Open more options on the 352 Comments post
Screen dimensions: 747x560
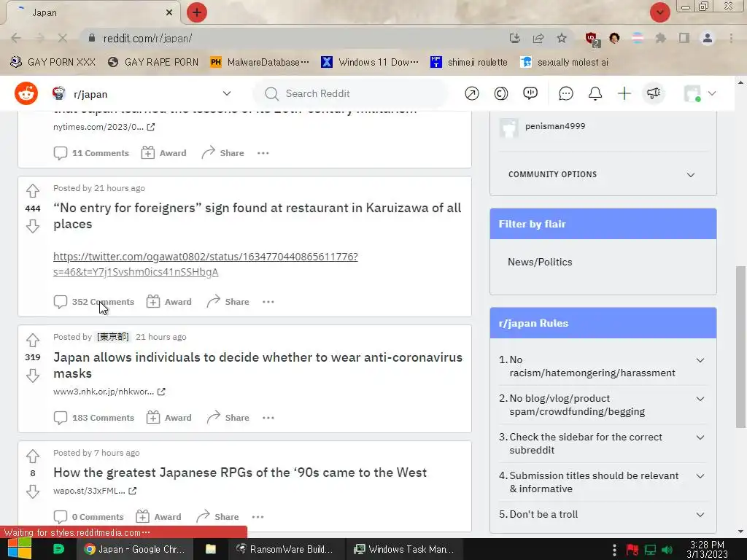tap(268, 302)
